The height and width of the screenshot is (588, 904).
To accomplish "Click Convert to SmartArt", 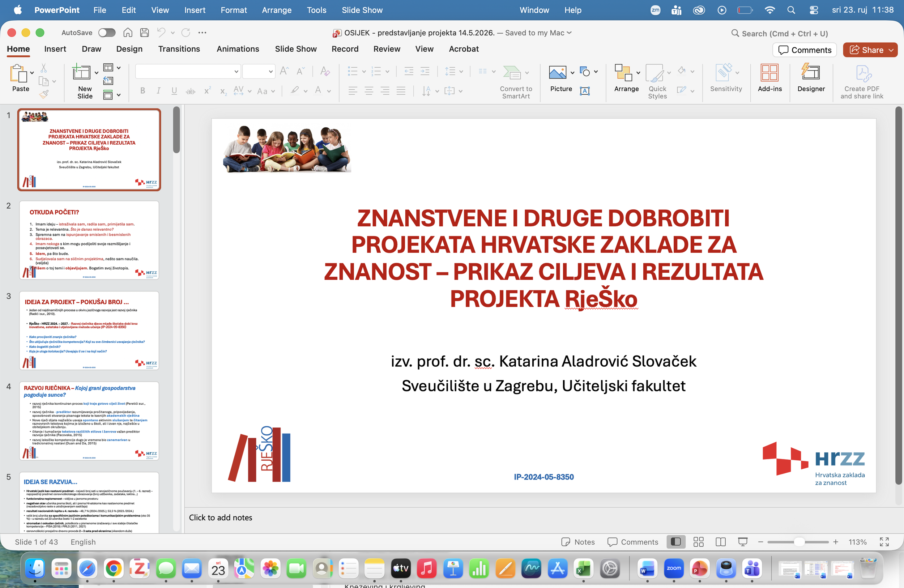I will pyautogui.click(x=516, y=81).
